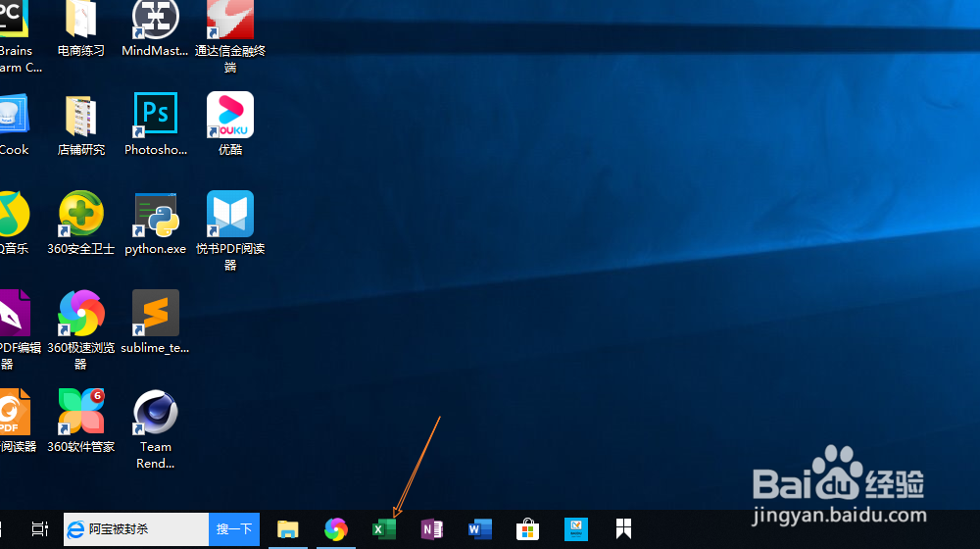Select the PDF阅读器 orange icon
Image resolution: width=980 pixels, height=549 pixels.
point(16,421)
